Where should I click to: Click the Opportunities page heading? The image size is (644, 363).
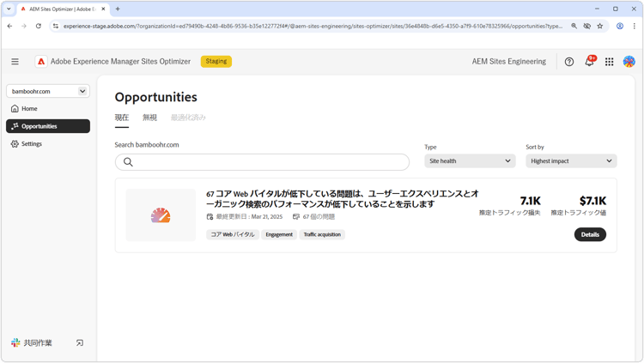[156, 97]
